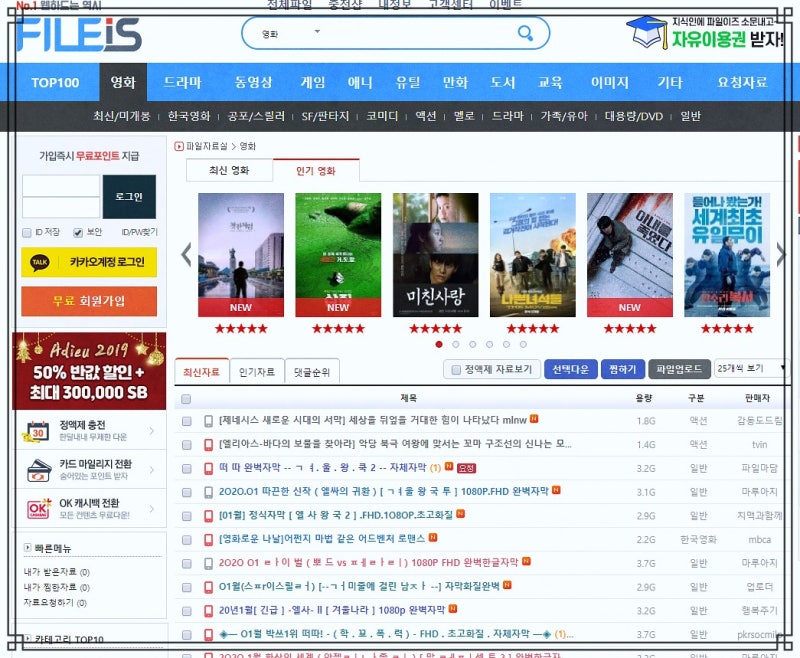The image size is (800, 658).
Task: Check the select-all box in the table header
Action: pos(186,398)
